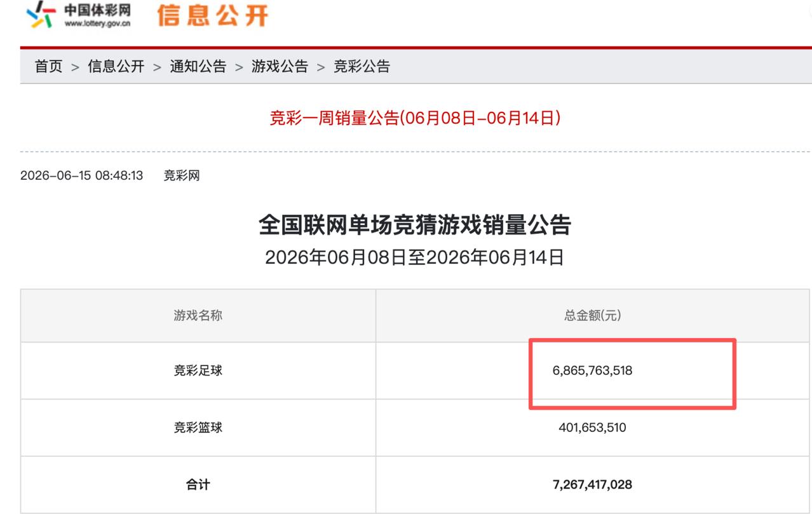Select the date range 2026年06月08日至2026年06月14日

click(x=415, y=257)
